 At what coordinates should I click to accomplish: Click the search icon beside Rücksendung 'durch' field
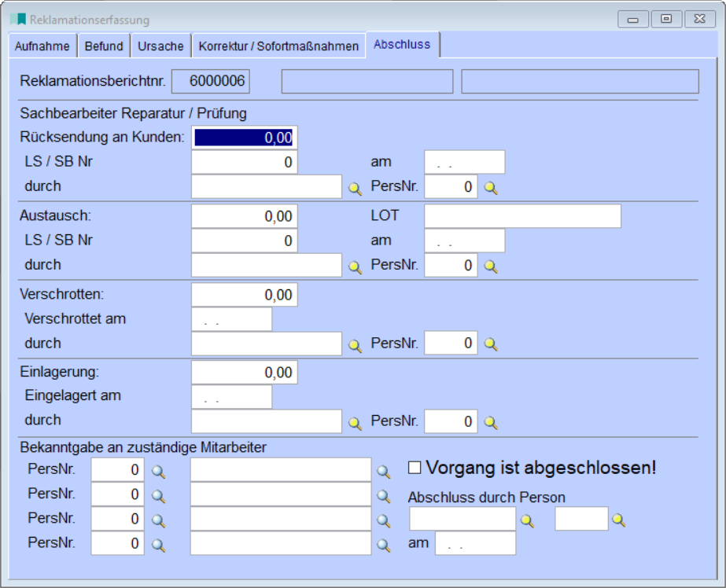pyautogui.click(x=355, y=188)
